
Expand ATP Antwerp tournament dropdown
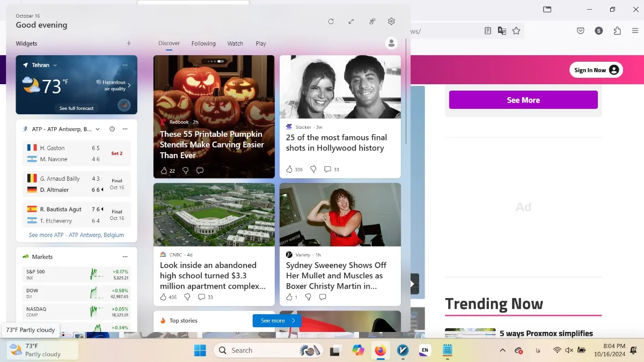[x=97, y=129]
